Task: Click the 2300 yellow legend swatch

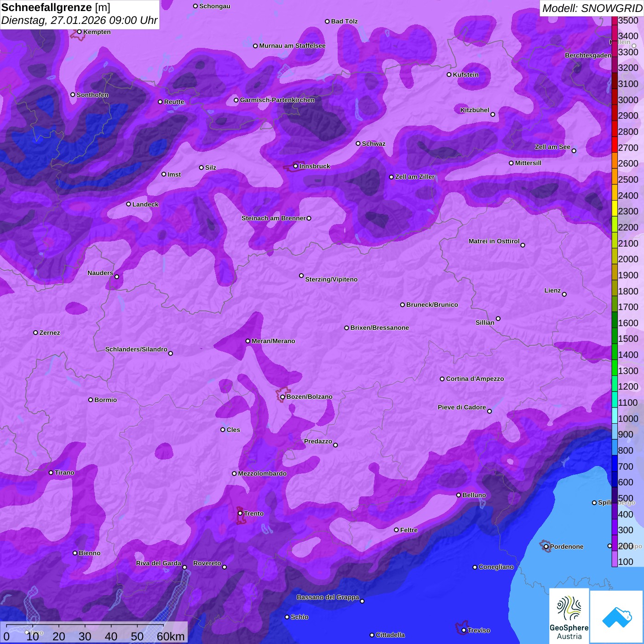Action: (615, 208)
